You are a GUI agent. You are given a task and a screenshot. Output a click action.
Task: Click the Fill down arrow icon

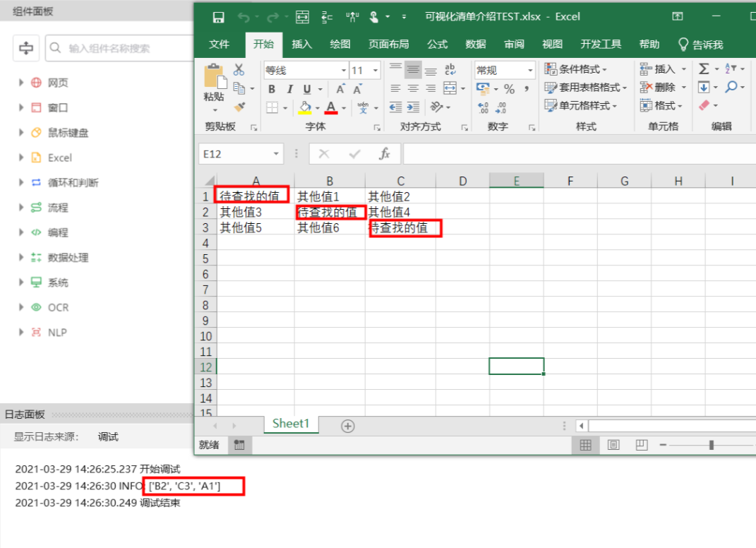[704, 88]
